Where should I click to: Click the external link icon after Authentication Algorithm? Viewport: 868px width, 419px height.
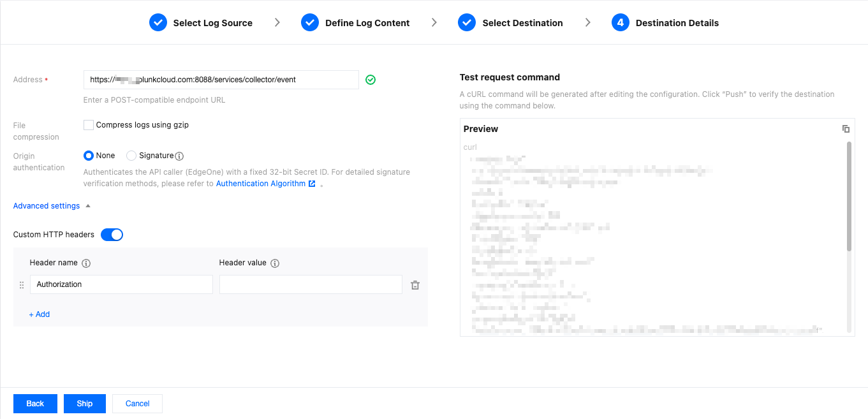click(x=312, y=184)
